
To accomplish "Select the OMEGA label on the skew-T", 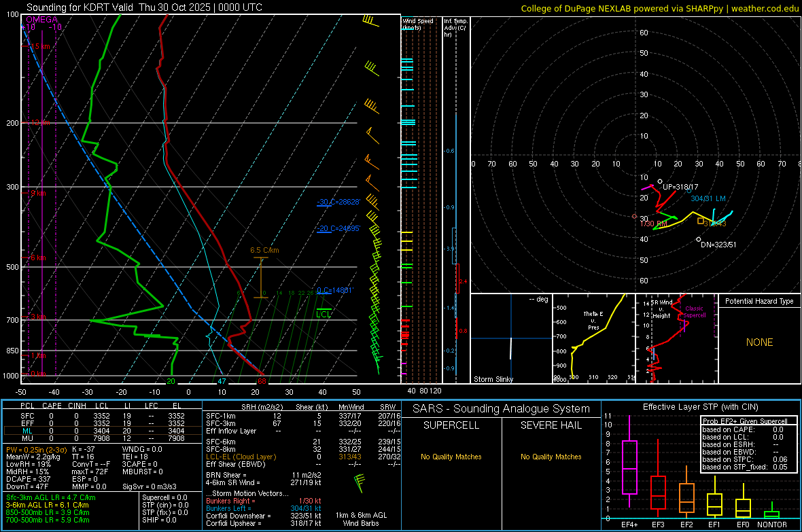I will point(42,20).
